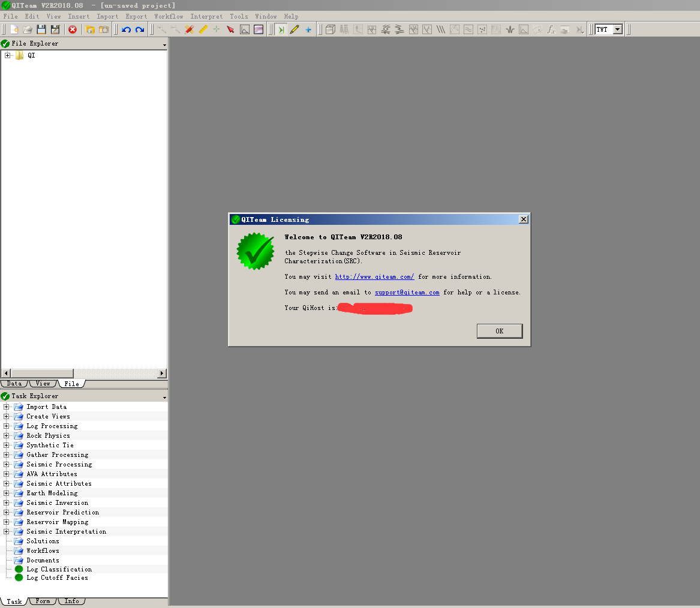Click the blue plus add icon

pyautogui.click(x=308, y=29)
